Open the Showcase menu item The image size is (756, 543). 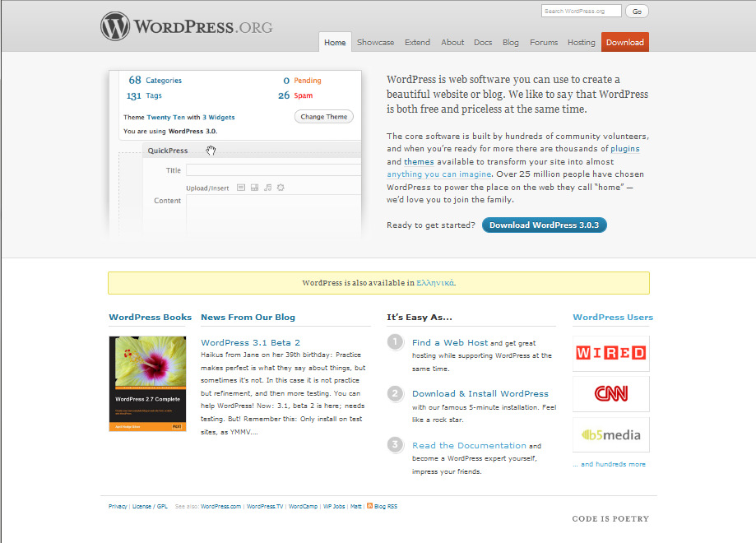pyautogui.click(x=376, y=42)
